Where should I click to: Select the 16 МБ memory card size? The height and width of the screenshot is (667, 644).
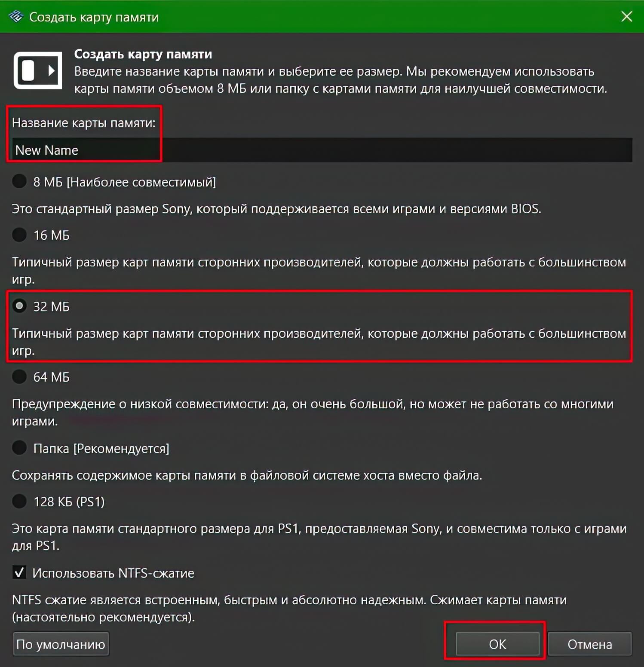point(19,235)
